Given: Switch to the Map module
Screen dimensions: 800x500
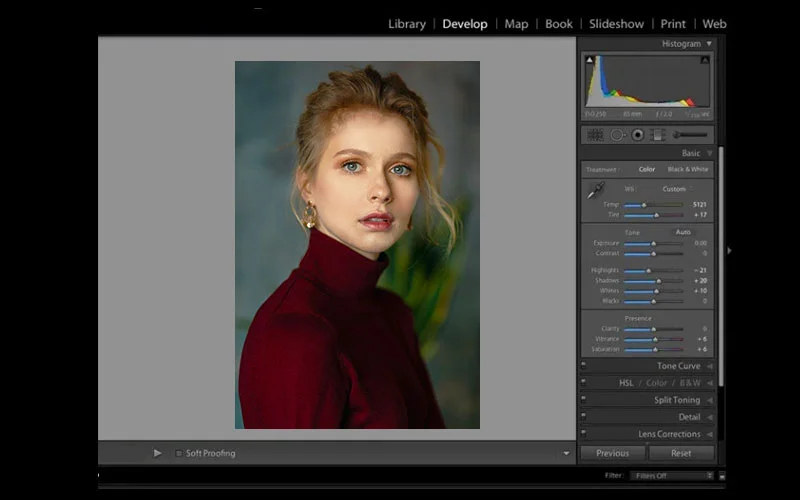Looking at the screenshot, I should click(516, 24).
